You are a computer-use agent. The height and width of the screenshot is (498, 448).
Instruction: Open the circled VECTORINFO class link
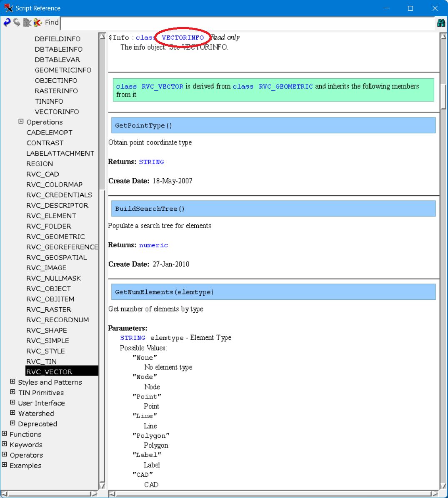[183, 37]
